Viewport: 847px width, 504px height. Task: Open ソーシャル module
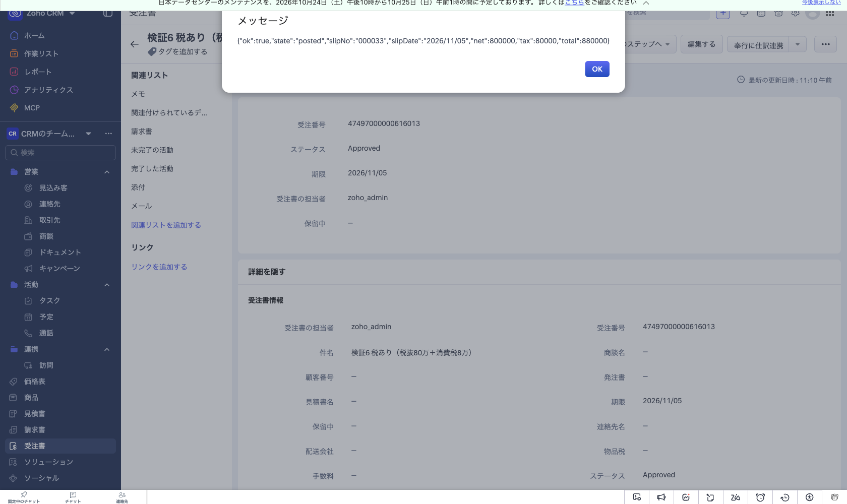60,478
